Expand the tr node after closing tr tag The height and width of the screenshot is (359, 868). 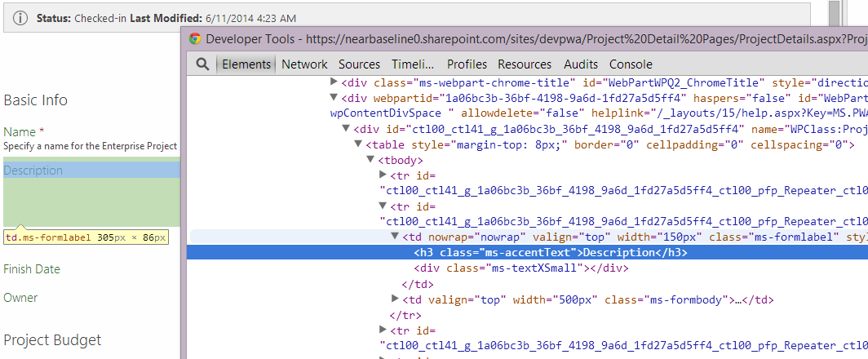(382, 330)
